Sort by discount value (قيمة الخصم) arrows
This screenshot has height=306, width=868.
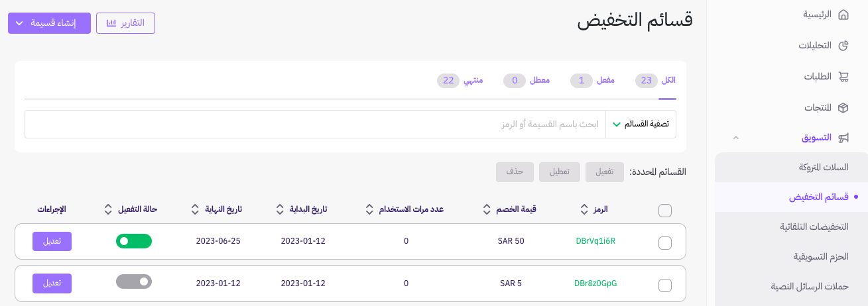click(487, 209)
